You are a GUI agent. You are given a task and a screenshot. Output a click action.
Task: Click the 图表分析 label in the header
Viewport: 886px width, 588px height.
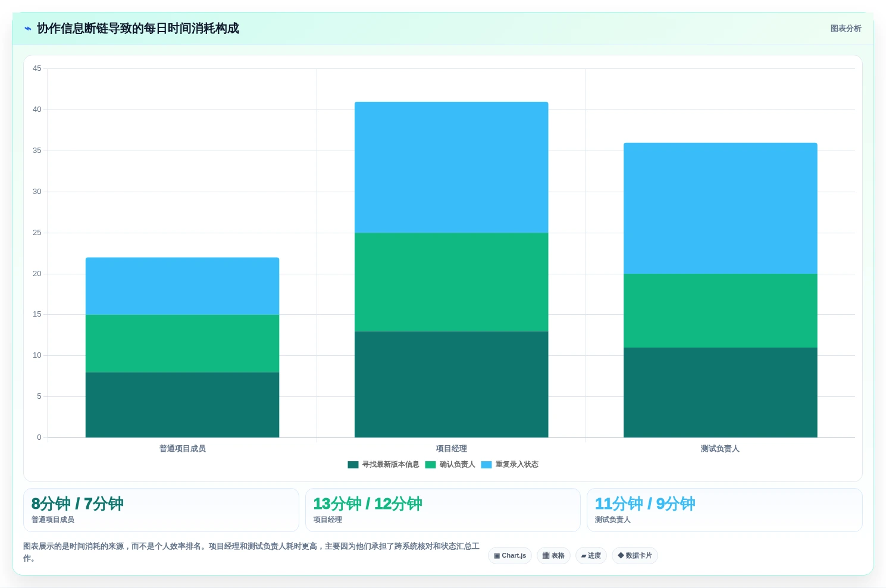[x=846, y=29]
